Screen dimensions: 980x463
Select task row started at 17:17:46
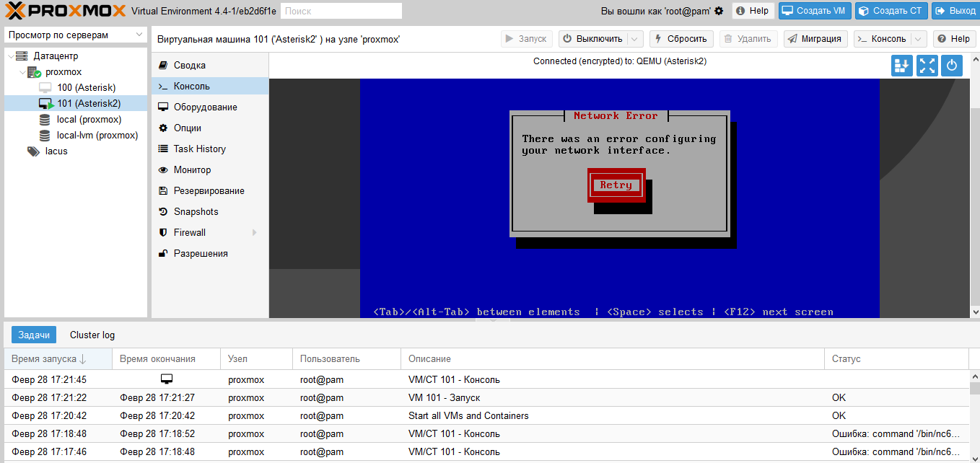pos(486,451)
